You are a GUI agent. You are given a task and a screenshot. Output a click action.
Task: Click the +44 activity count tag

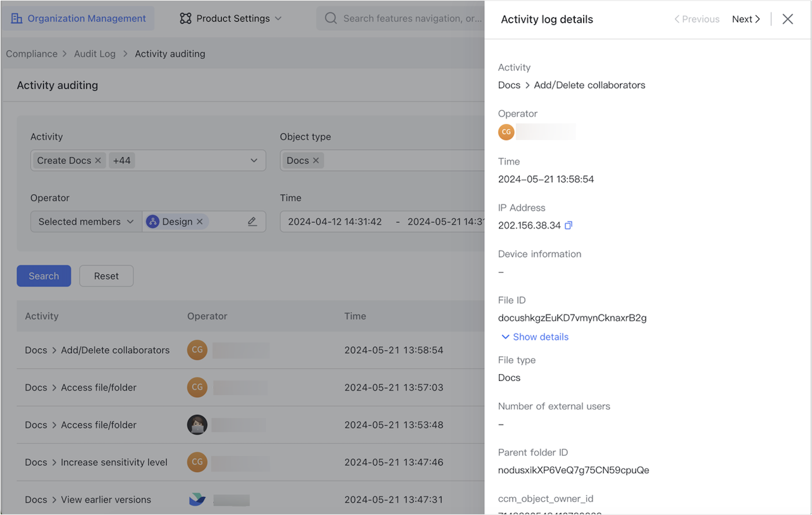122,160
